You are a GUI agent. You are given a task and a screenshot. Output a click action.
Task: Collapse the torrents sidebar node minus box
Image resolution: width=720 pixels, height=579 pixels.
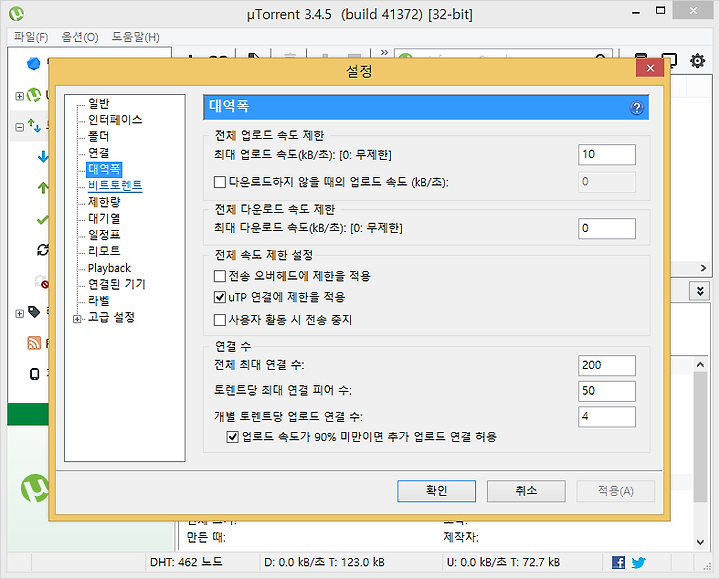coord(19,127)
